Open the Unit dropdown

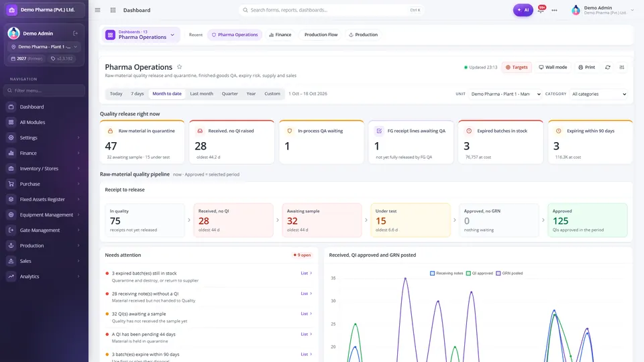click(505, 94)
